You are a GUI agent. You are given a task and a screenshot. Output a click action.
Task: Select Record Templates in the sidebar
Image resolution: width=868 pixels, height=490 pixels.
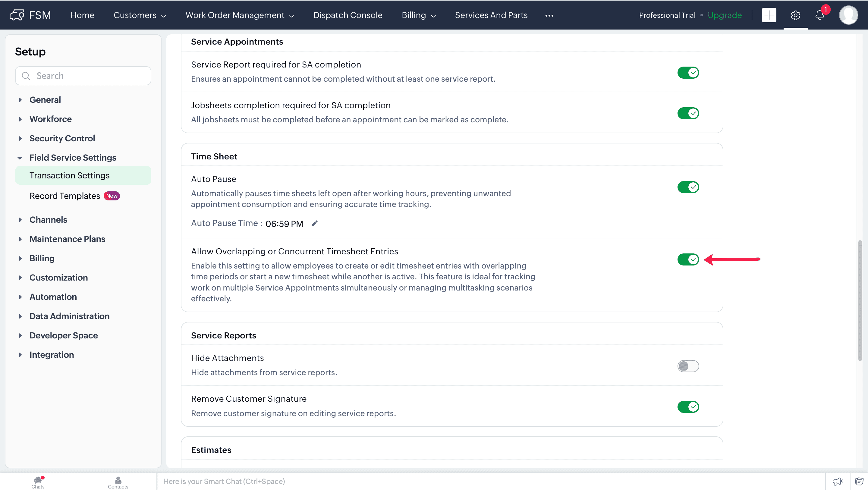tap(65, 196)
